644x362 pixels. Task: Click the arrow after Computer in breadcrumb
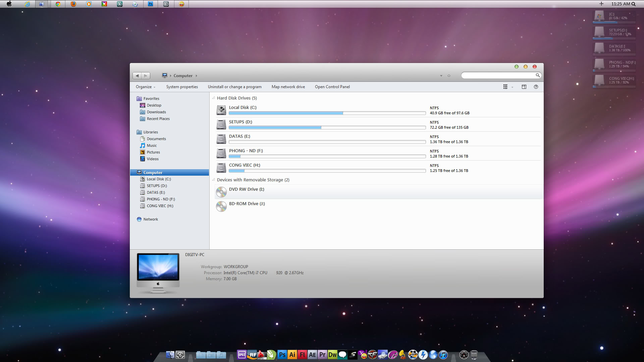196,76
